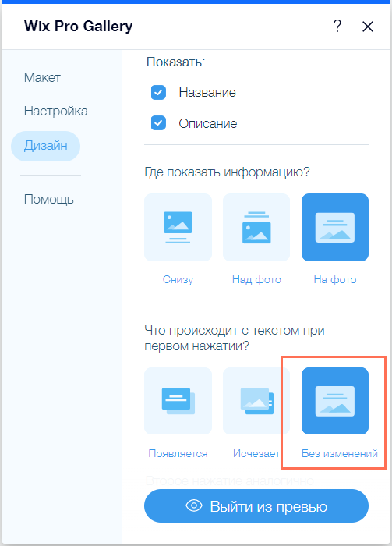Open the Макет tab
This screenshot has width=392, height=546.
(x=42, y=77)
